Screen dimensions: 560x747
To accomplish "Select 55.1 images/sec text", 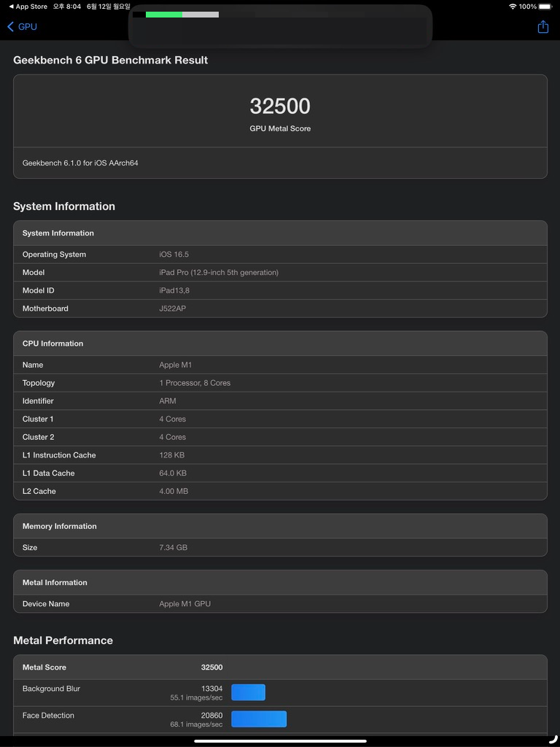I will (x=196, y=698).
